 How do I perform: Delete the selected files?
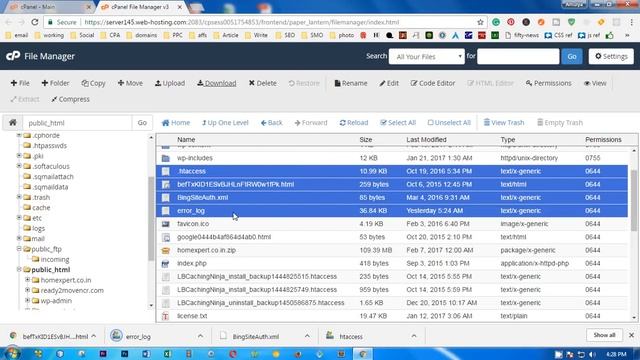click(x=263, y=83)
